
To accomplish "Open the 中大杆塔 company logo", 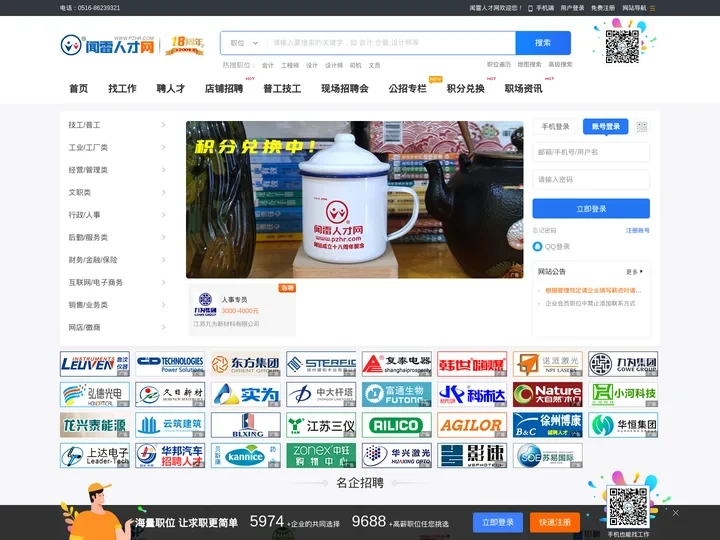I will [x=321, y=394].
